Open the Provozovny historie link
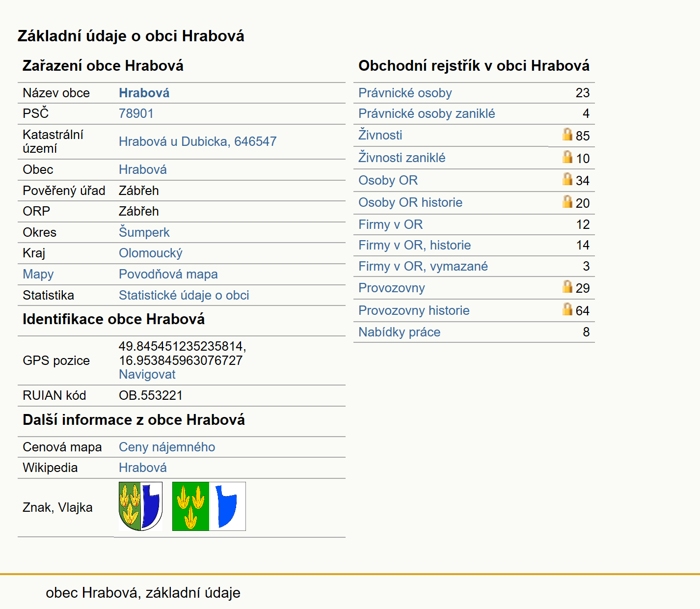Image resolution: width=700 pixels, height=609 pixels. tap(414, 310)
